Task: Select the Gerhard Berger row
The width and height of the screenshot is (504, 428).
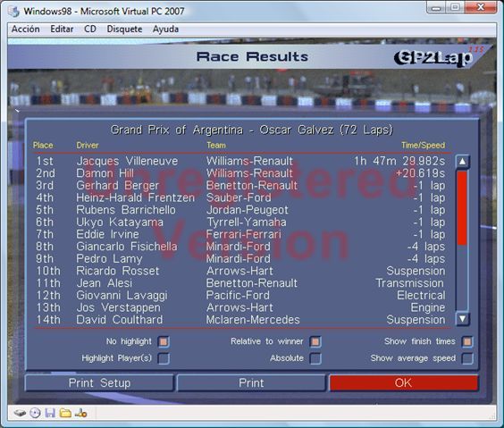Action: [240, 185]
